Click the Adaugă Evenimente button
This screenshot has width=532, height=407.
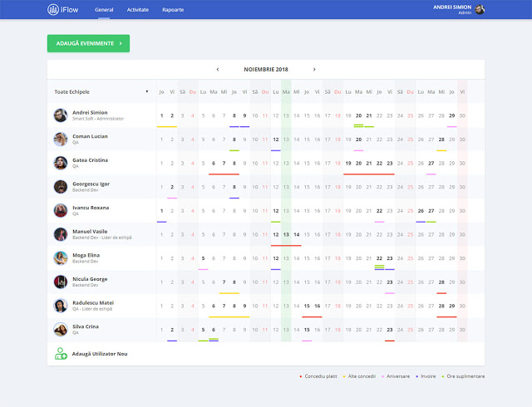pos(88,43)
